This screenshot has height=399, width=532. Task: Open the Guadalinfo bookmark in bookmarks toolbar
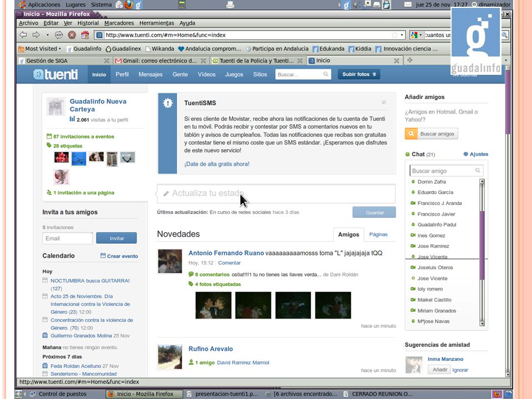click(x=84, y=49)
